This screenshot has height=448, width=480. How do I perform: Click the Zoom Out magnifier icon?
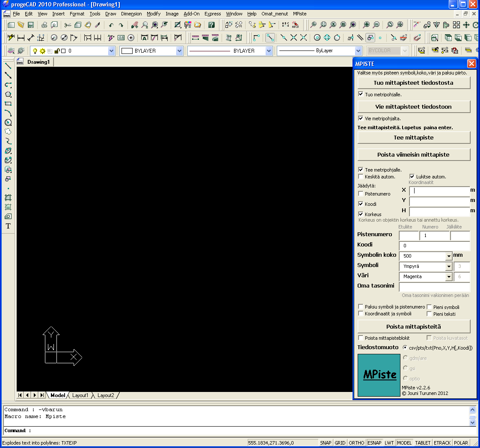376,25
